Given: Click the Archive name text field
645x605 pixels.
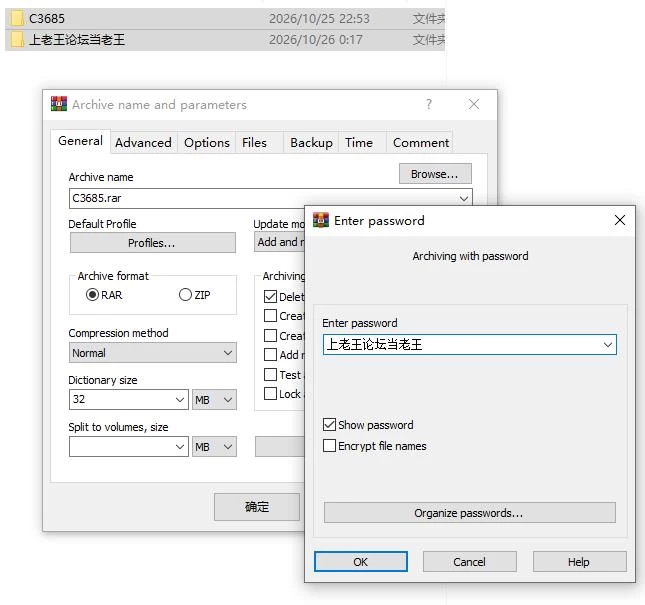Looking at the screenshot, I should [x=263, y=198].
